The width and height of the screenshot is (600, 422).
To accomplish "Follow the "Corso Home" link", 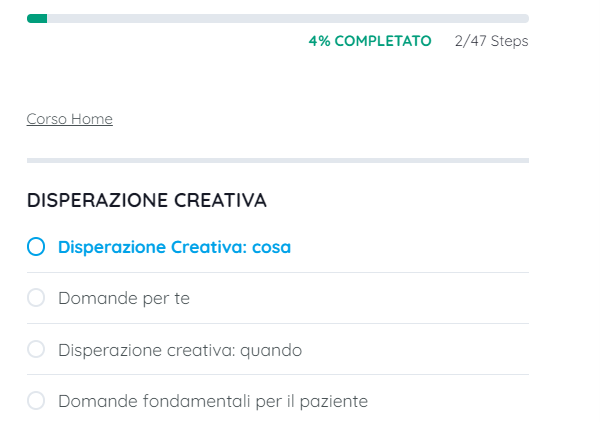I will point(69,119).
